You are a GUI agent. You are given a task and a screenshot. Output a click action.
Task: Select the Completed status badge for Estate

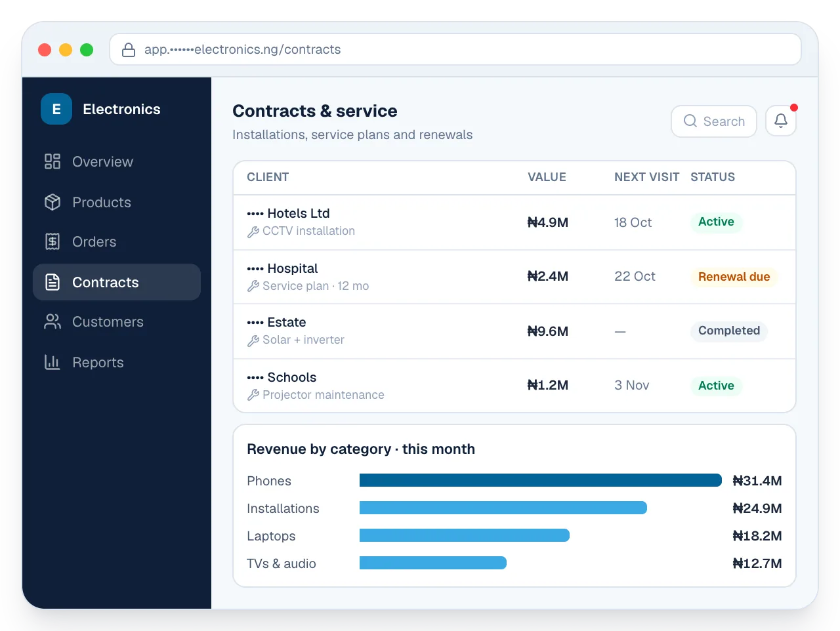[728, 331]
